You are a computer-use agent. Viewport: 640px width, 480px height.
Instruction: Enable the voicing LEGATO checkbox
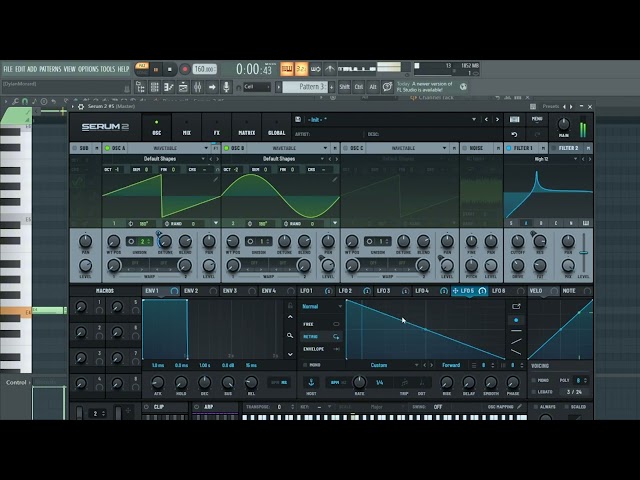[533, 392]
